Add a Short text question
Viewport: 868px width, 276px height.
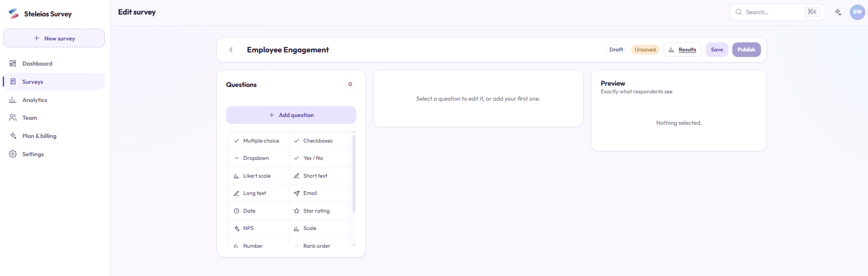pos(319,176)
